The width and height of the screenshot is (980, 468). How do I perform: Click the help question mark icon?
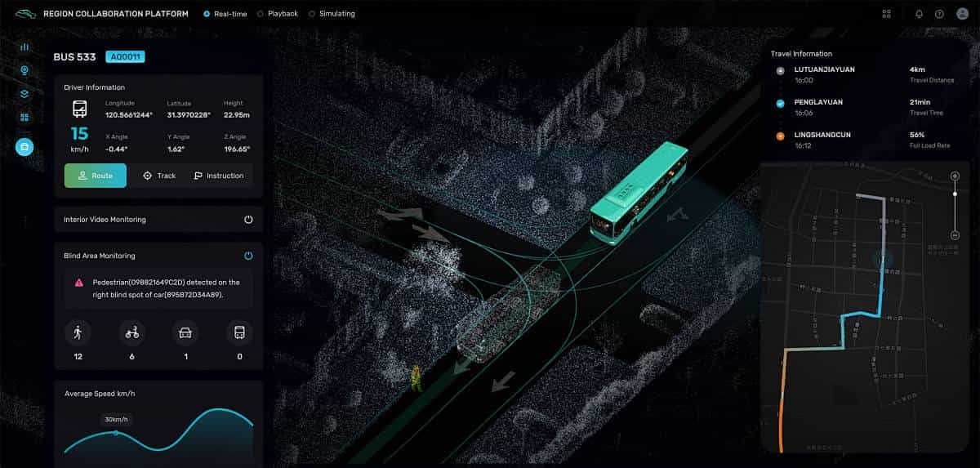[939, 14]
